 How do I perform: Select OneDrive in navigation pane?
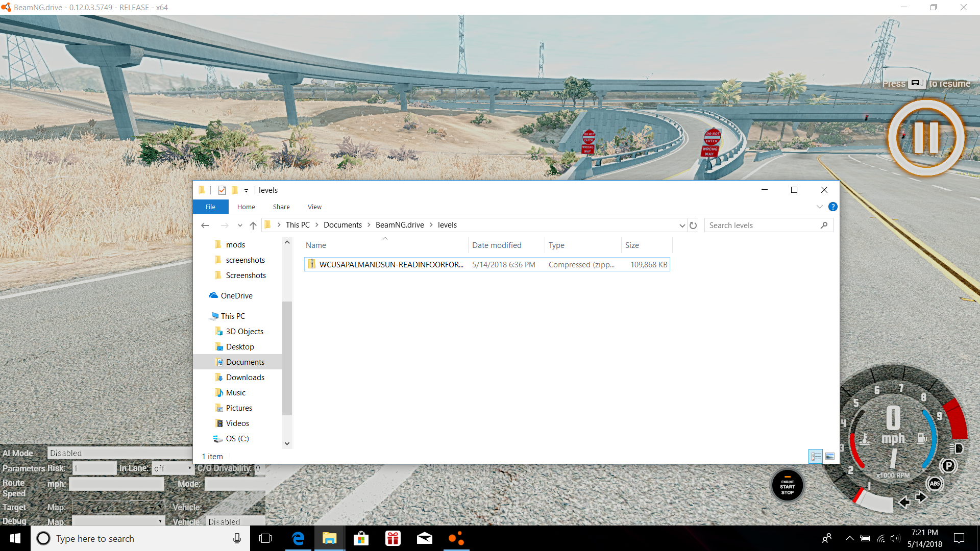pyautogui.click(x=236, y=296)
